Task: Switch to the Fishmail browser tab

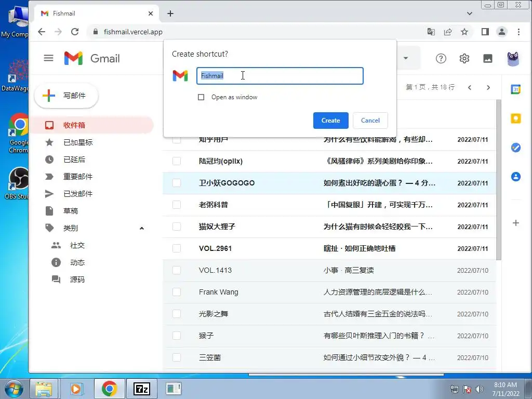Action: 97,14
